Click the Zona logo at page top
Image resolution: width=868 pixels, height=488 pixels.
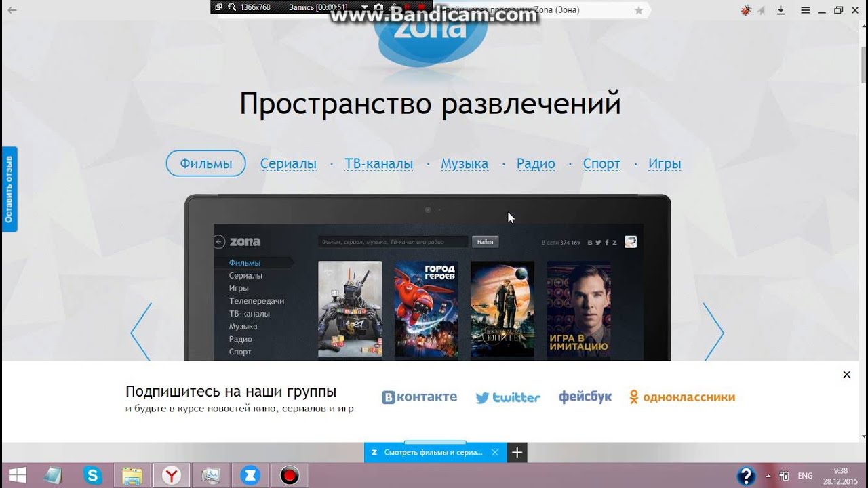click(431, 41)
